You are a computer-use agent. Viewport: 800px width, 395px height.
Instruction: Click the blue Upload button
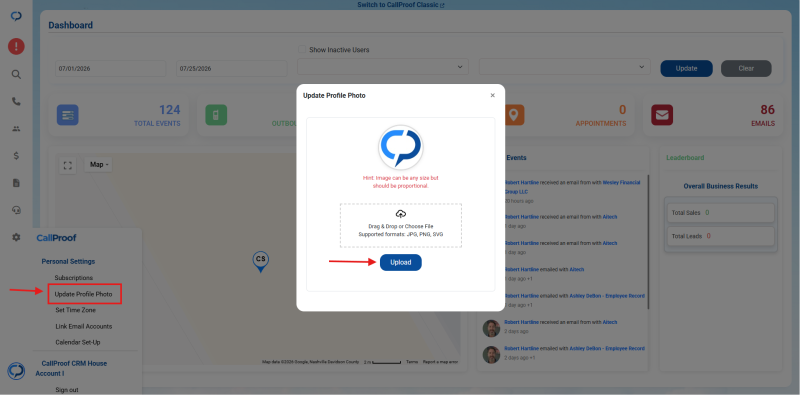pyautogui.click(x=401, y=262)
